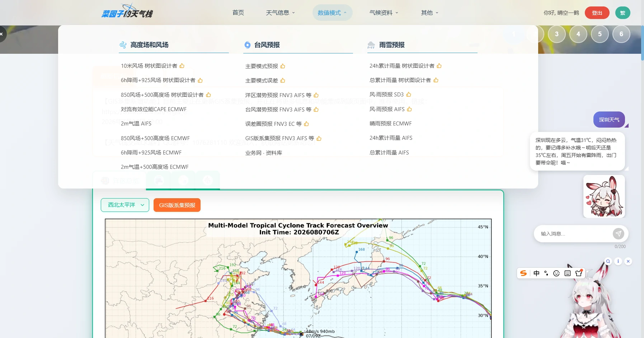
Task: Select 2m气温 AIFS from the menu
Action: tap(136, 123)
